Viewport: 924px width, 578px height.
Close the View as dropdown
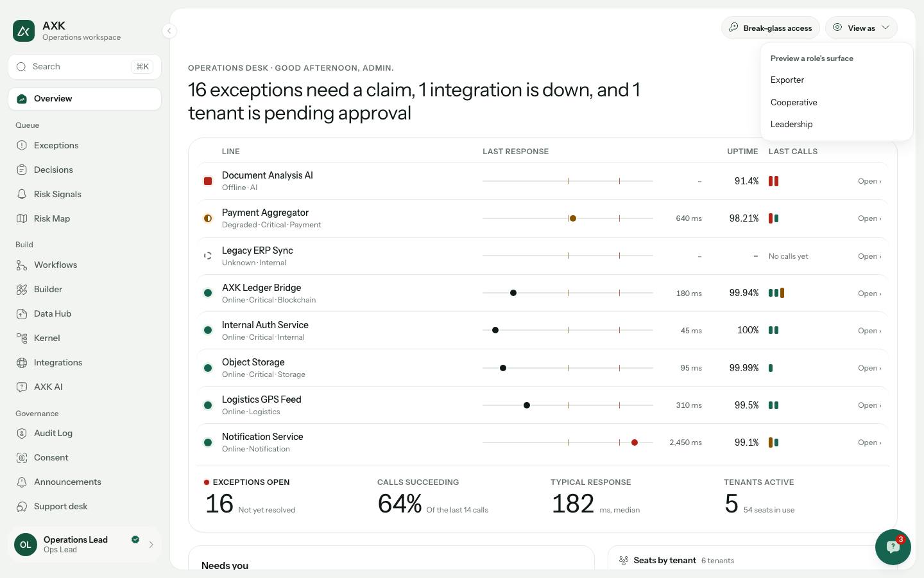[x=861, y=28]
